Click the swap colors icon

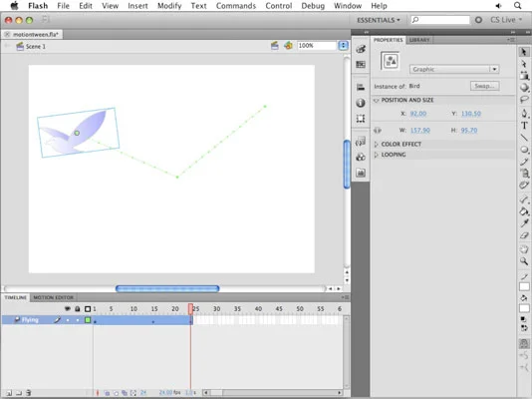click(x=524, y=328)
